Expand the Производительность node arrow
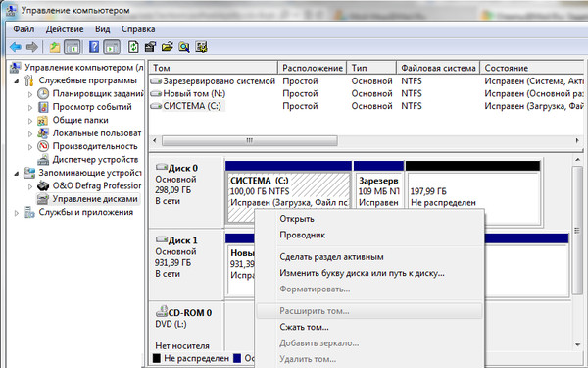This screenshot has height=368, width=588. [30, 147]
